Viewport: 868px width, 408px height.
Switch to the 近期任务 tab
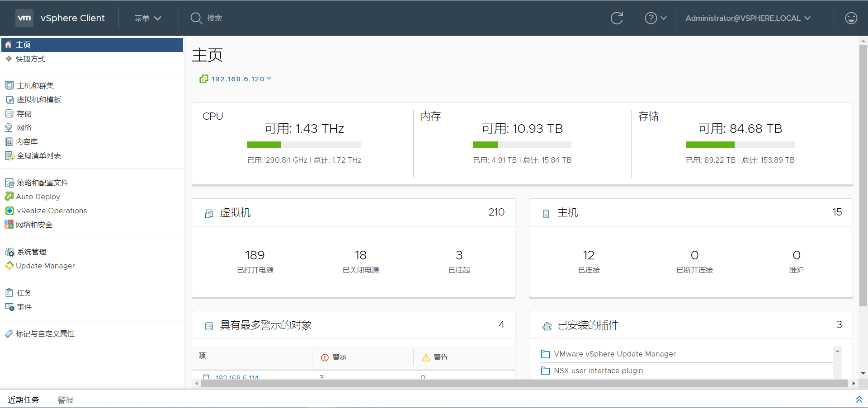pyautogui.click(x=24, y=400)
